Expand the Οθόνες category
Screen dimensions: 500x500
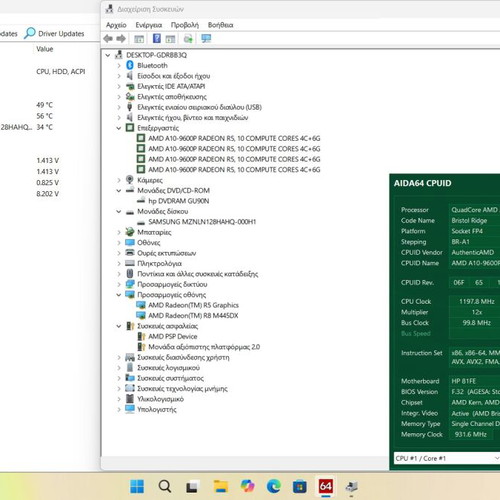[x=119, y=242]
